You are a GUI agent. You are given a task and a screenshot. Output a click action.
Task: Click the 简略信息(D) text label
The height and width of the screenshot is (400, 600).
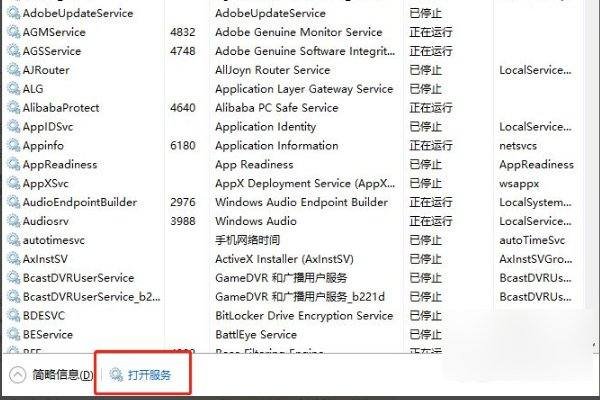coord(62,375)
